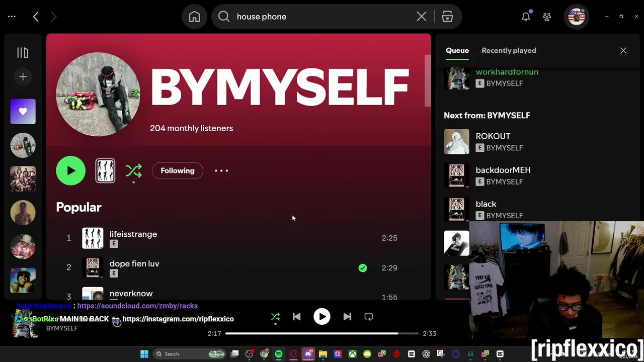Toggle shuffle in the player bar
The height and width of the screenshot is (362, 644).
click(x=275, y=317)
